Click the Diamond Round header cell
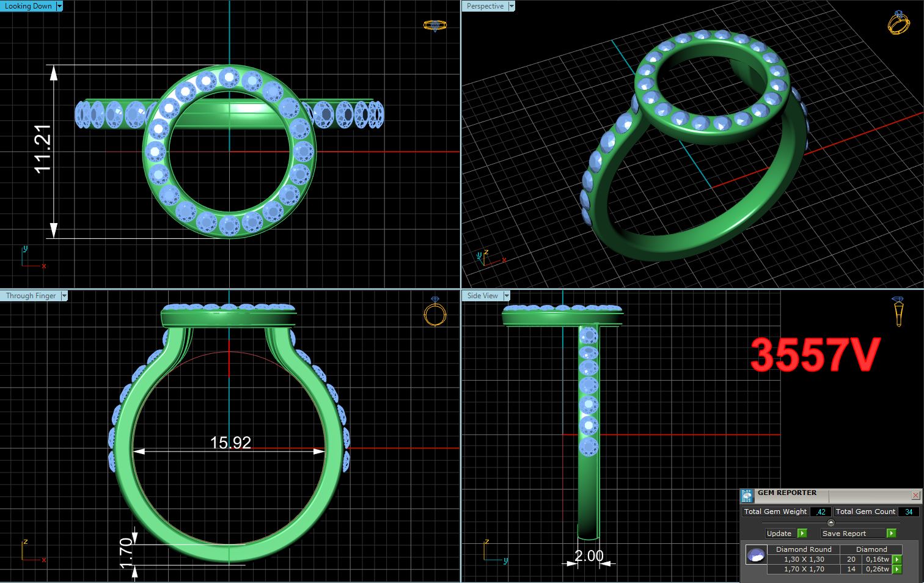Viewport: 924px width, 583px height. (804, 549)
